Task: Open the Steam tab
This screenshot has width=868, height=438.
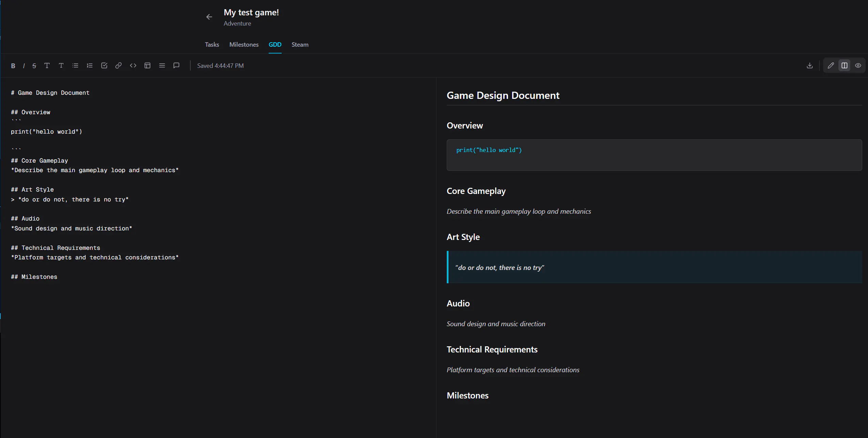Action: (x=300, y=45)
